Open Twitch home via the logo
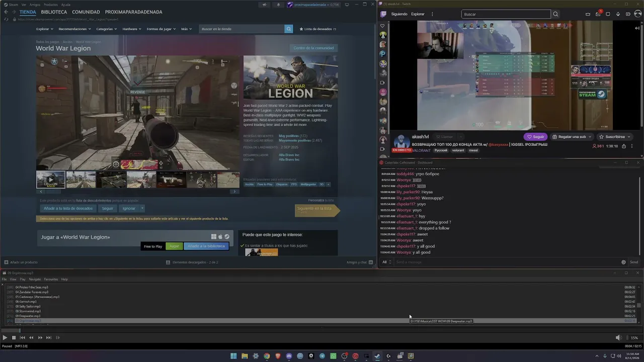Screen dimensions: 644x362 point(383,14)
